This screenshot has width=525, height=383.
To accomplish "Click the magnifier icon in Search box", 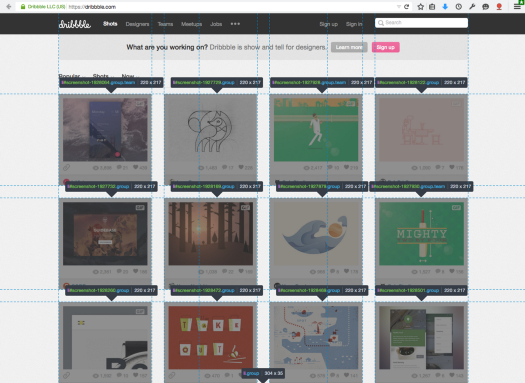I will [381, 23].
